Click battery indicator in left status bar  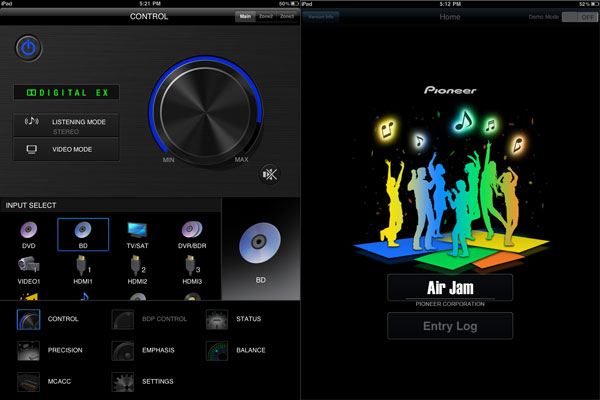[x=294, y=3]
